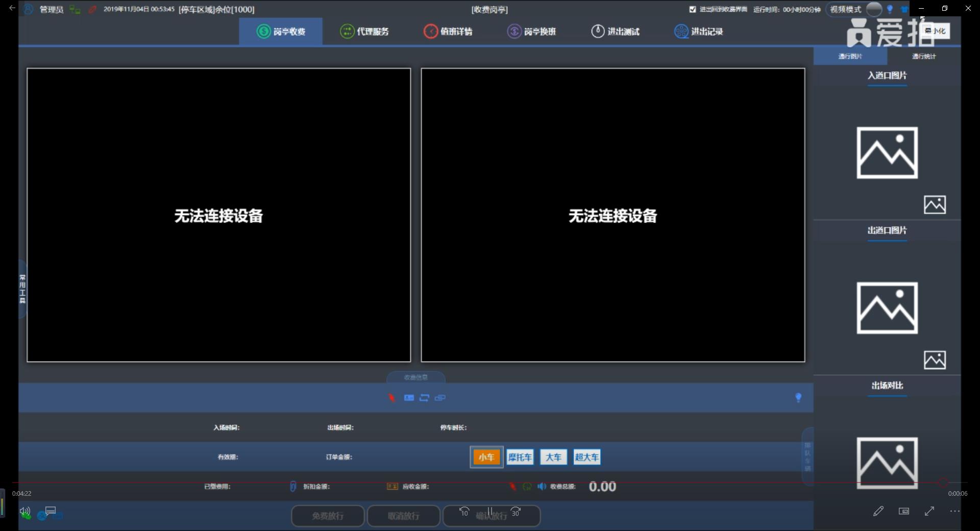Switch to the 岗亭收费 tab

(x=281, y=32)
